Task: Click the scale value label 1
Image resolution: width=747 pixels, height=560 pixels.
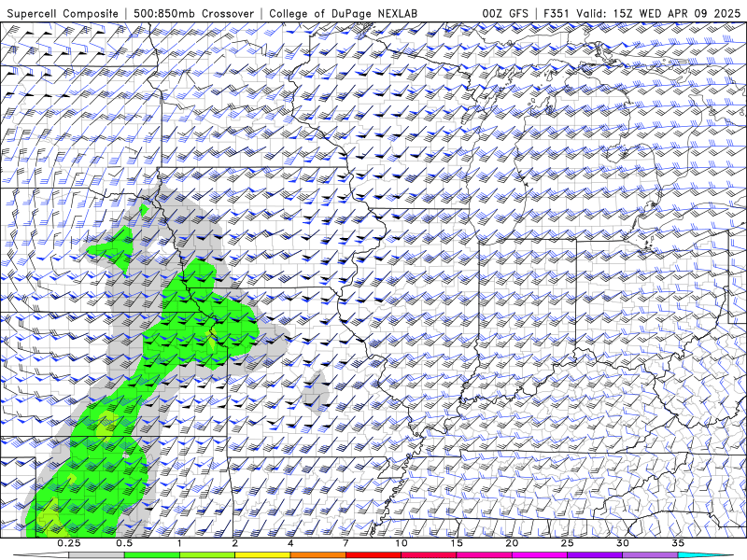Action: (x=179, y=543)
